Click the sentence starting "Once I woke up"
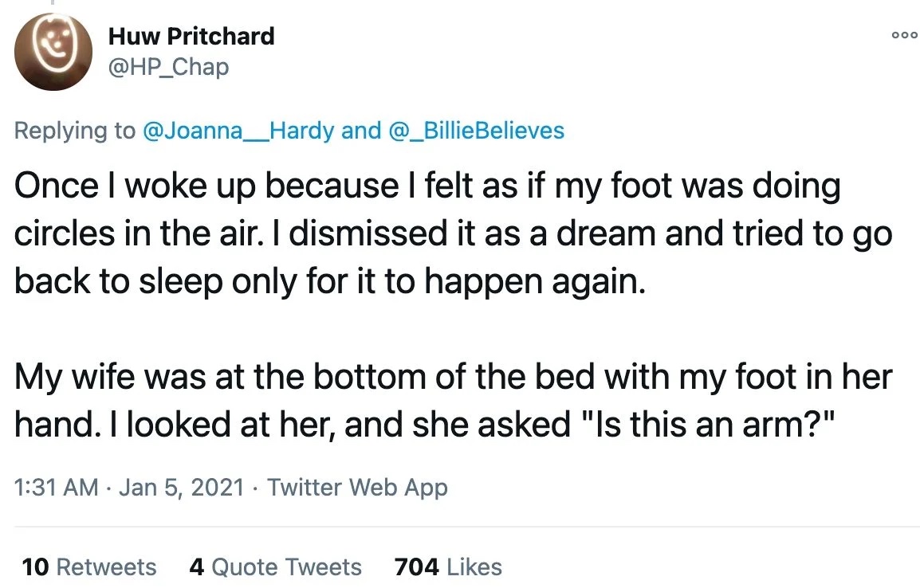 tap(427, 186)
